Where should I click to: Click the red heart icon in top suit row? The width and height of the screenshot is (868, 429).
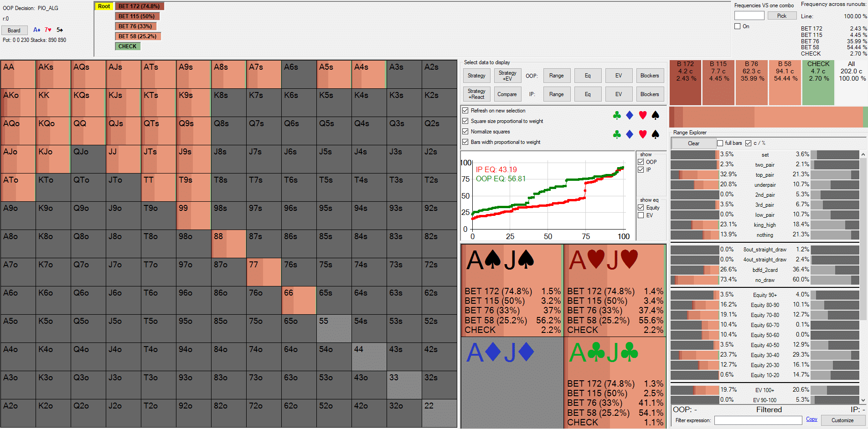[643, 115]
